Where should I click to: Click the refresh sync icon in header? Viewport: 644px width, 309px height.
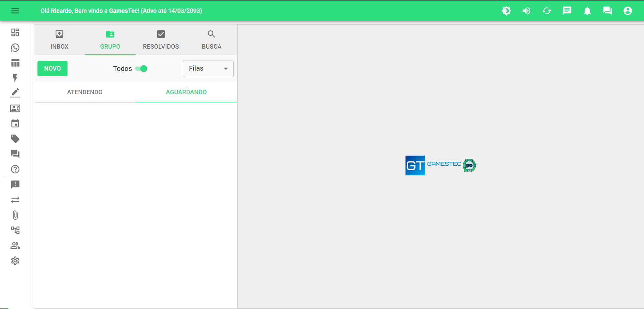click(x=547, y=11)
